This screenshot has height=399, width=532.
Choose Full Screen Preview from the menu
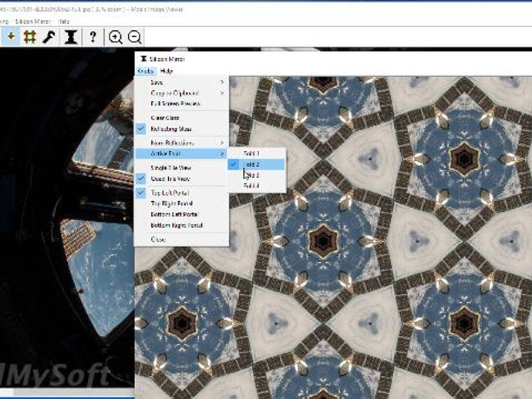pos(181,104)
